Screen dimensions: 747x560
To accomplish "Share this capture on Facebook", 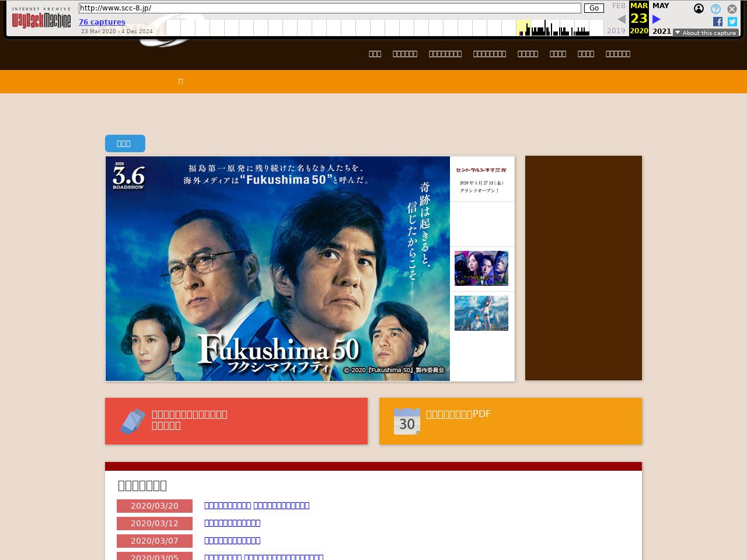I will point(718,22).
